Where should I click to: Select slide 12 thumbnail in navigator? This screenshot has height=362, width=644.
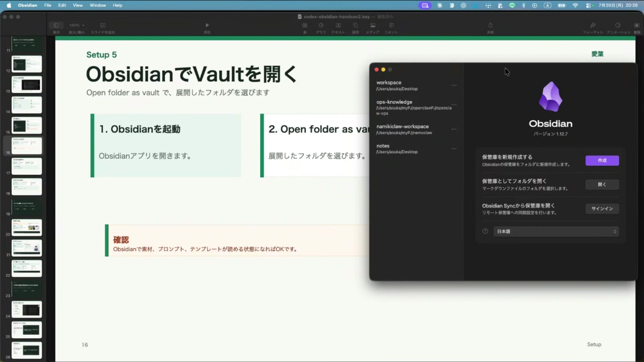click(x=27, y=64)
